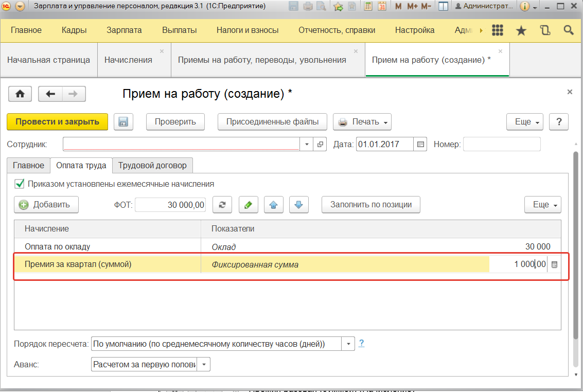The height and width of the screenshot is (392, 583).
Task: Close the Начисления tab
Action: 162,51
